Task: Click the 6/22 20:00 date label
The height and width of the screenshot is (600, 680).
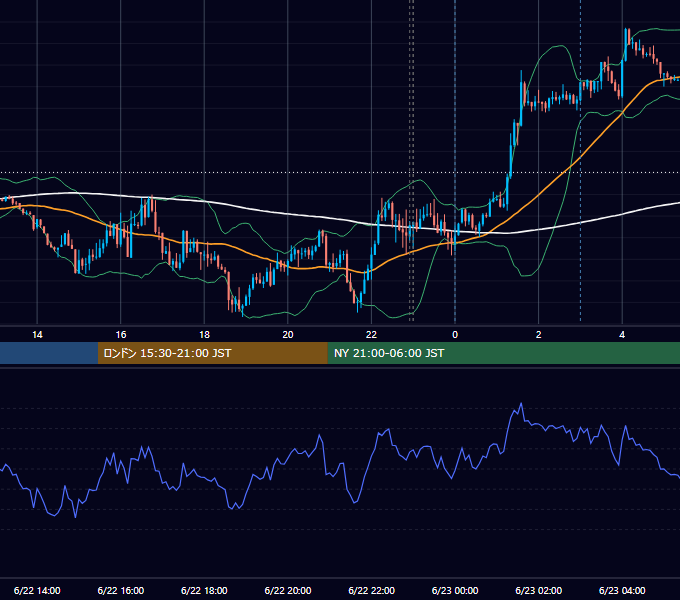Action: pyautogui.click(x=288, y=590)
